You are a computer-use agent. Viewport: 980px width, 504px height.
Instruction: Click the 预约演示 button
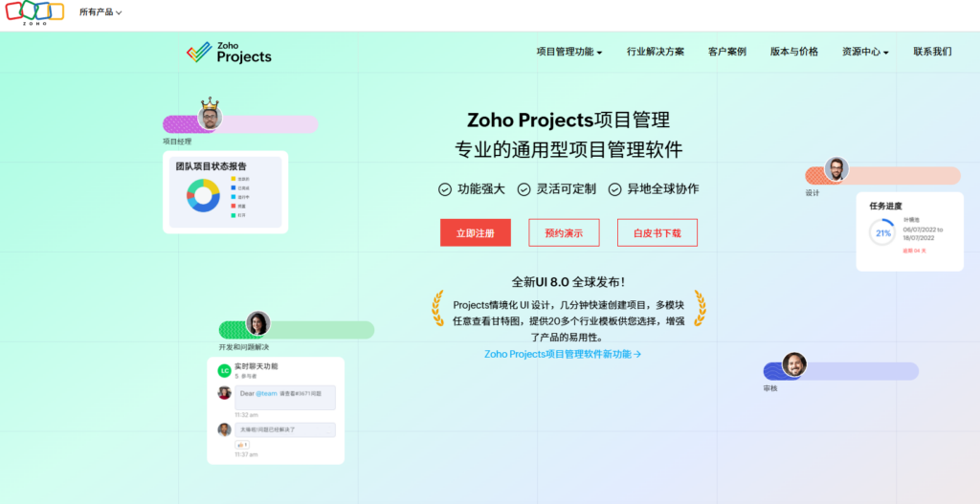[564, 233]
